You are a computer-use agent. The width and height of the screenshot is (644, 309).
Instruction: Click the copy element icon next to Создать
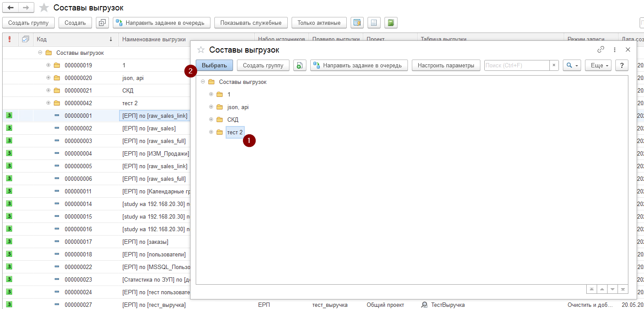coord(102,23)
